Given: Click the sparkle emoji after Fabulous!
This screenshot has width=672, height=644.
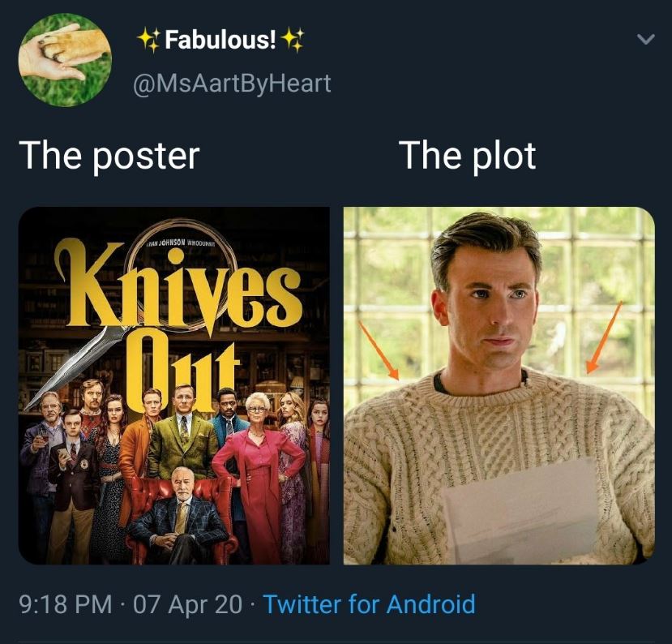Looking at the screenshot, I should 293,40.
